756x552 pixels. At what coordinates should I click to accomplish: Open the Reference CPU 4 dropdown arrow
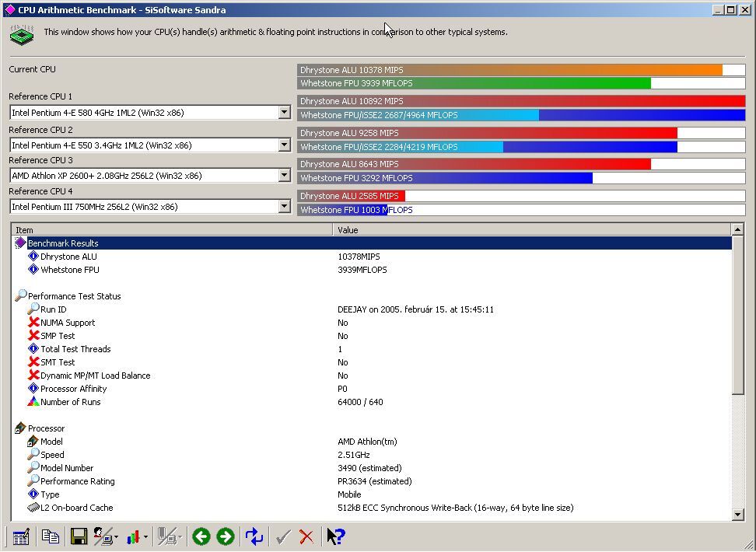285,206
